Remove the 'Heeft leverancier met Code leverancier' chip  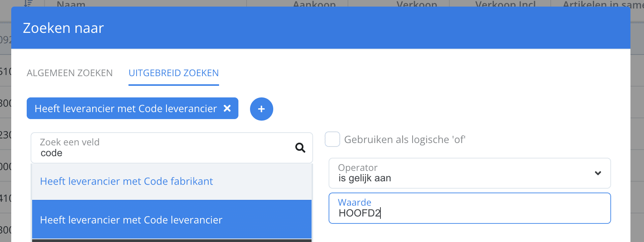click(227, 109)
